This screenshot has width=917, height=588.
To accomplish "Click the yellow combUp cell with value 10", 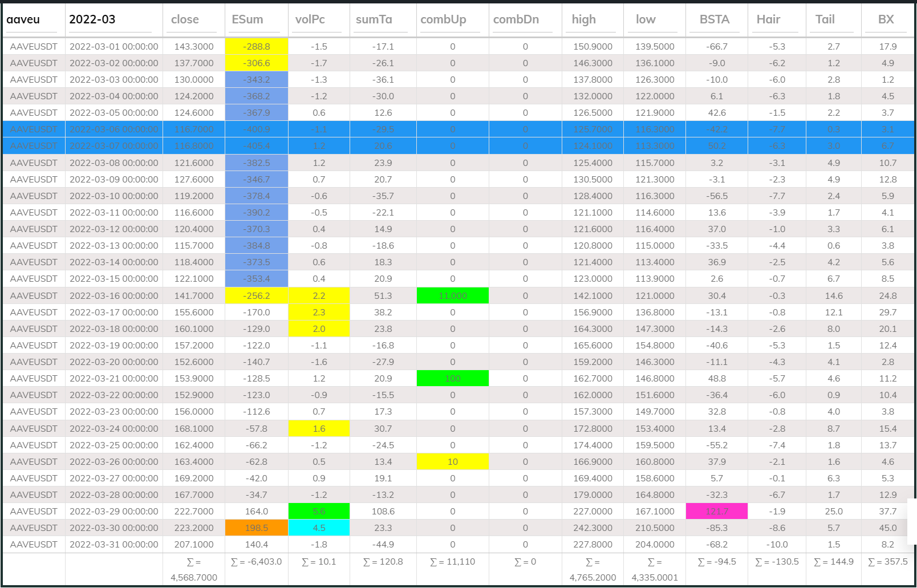I will point(452,462).
